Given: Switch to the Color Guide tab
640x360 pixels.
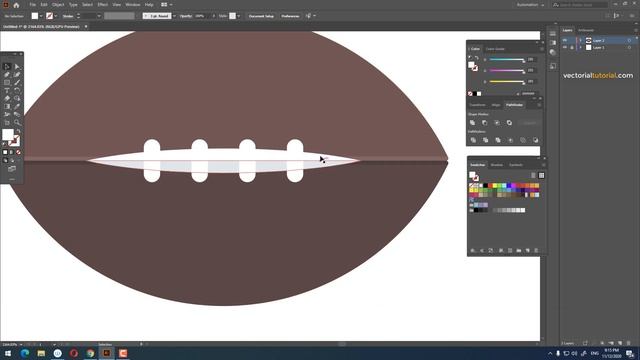Looking at the screenshot, I should pyautogui.click(x=495, y=49).
